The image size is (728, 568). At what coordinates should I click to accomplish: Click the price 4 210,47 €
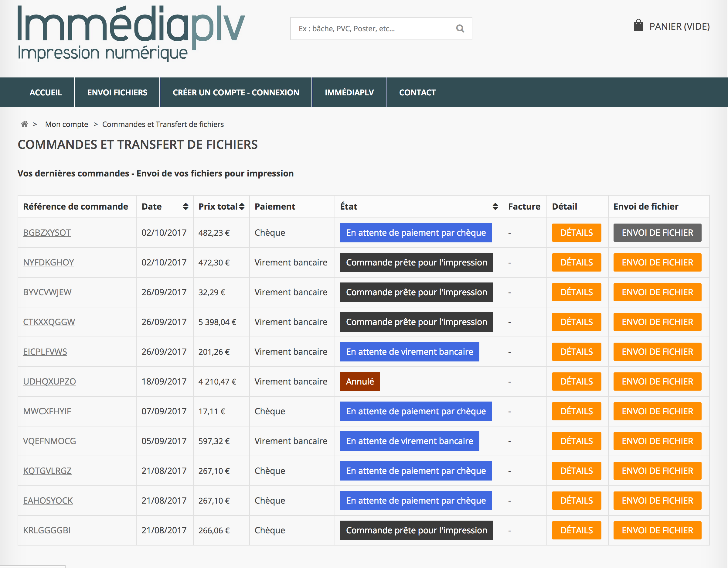pyautogui.click(x=217, y=382)
